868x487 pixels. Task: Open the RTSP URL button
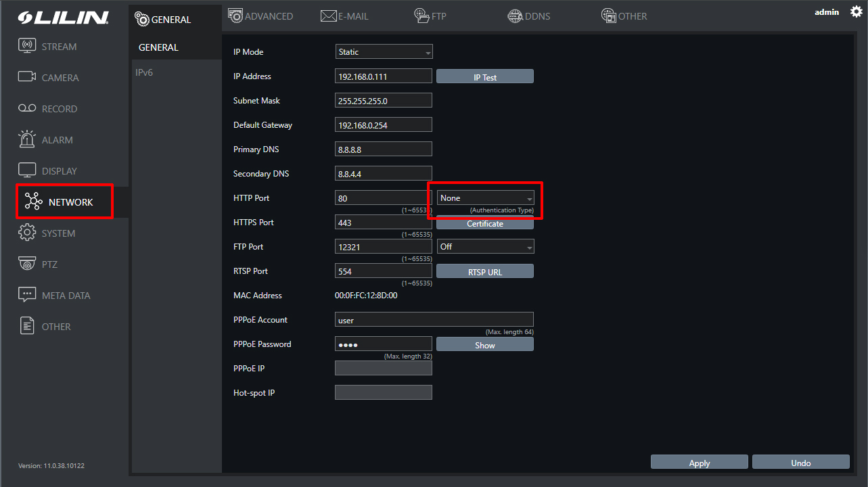pos(484,272)
